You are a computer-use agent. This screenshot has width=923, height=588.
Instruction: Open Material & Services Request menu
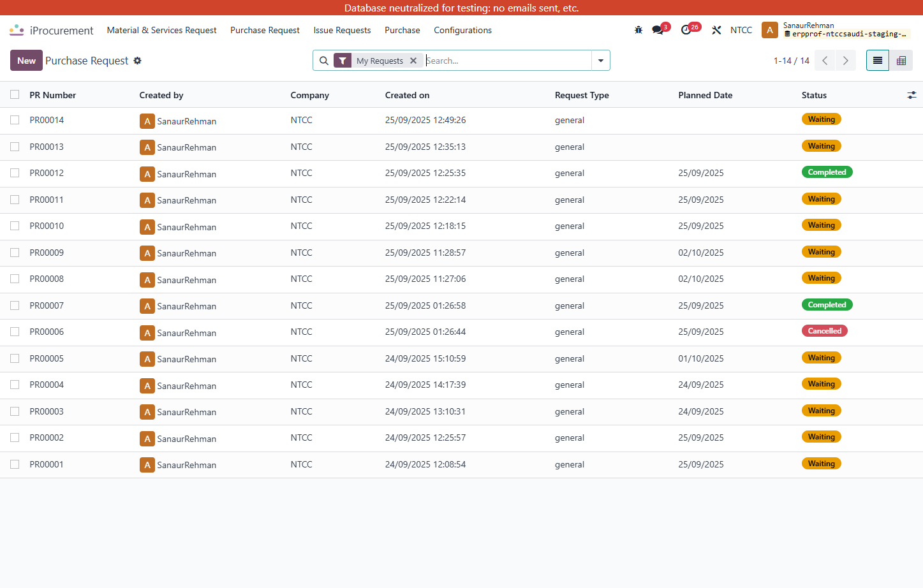click(x=161, y=30)
